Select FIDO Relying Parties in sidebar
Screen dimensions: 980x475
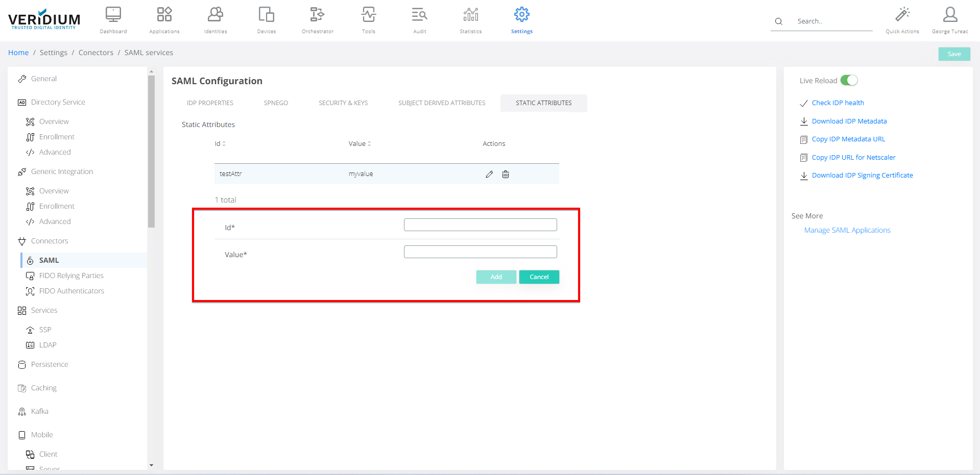pos(71,276)
